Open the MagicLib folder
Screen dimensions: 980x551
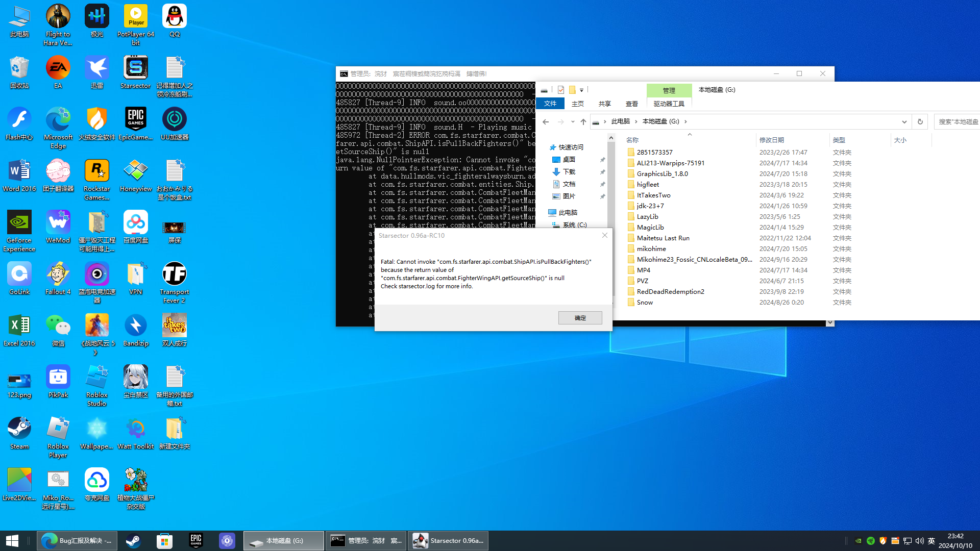point(650,227)
